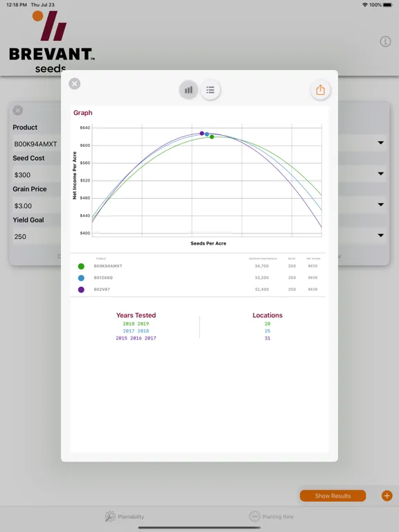This screenshot has width=399, height=532.
Task: Click the blue optimum point on graph
Action: [207, 134]
